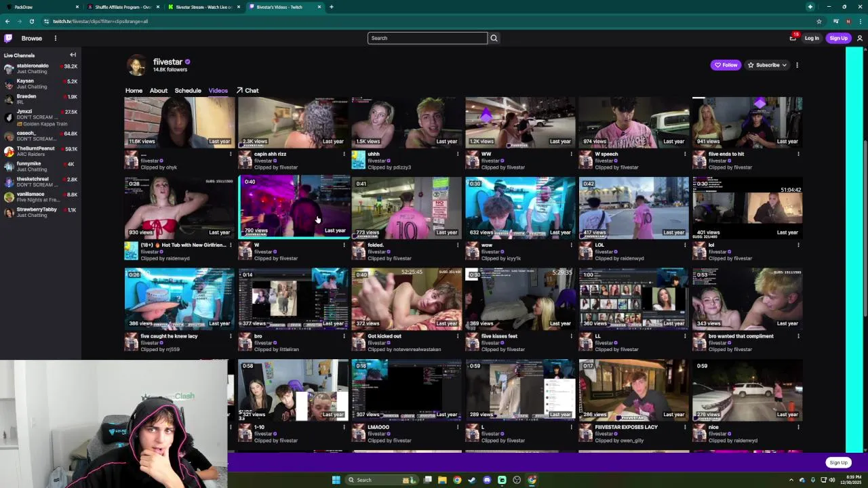Open options for the 'W speech' clip

coord(684,154)
